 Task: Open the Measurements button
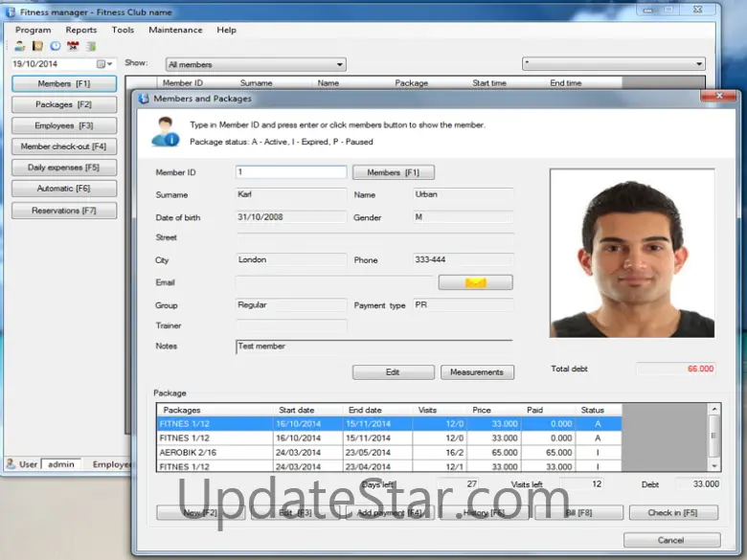(x=477, y=372)
